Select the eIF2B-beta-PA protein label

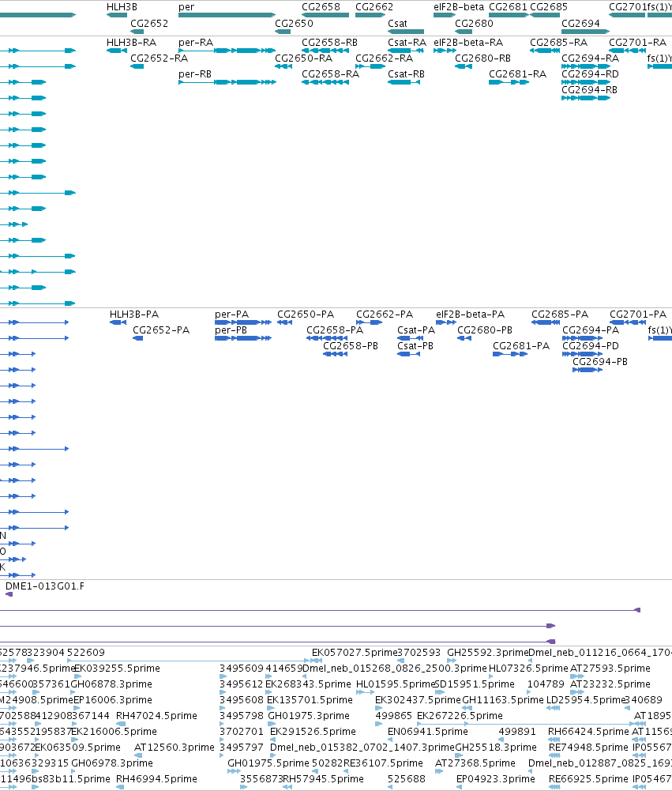click(x=471, y=315)
